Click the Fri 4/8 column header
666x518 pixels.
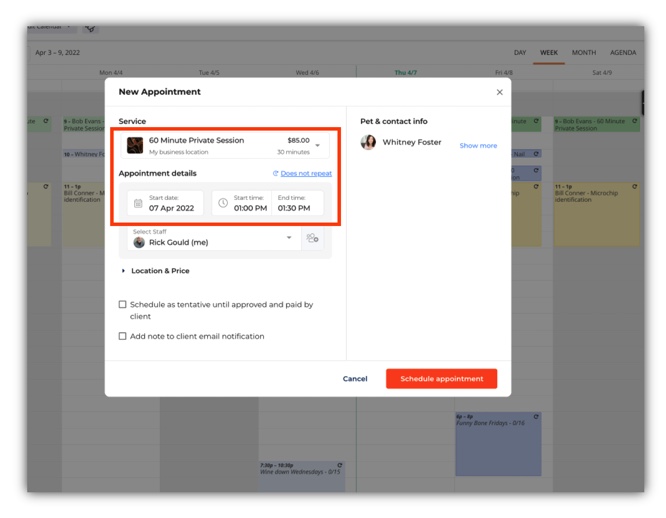click(504, 73)
